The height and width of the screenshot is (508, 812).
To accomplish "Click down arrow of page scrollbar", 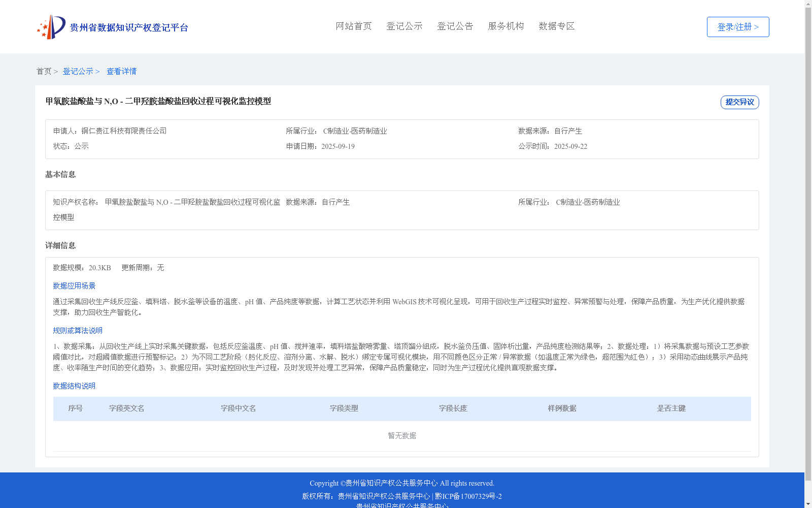I will pos(808,504).
